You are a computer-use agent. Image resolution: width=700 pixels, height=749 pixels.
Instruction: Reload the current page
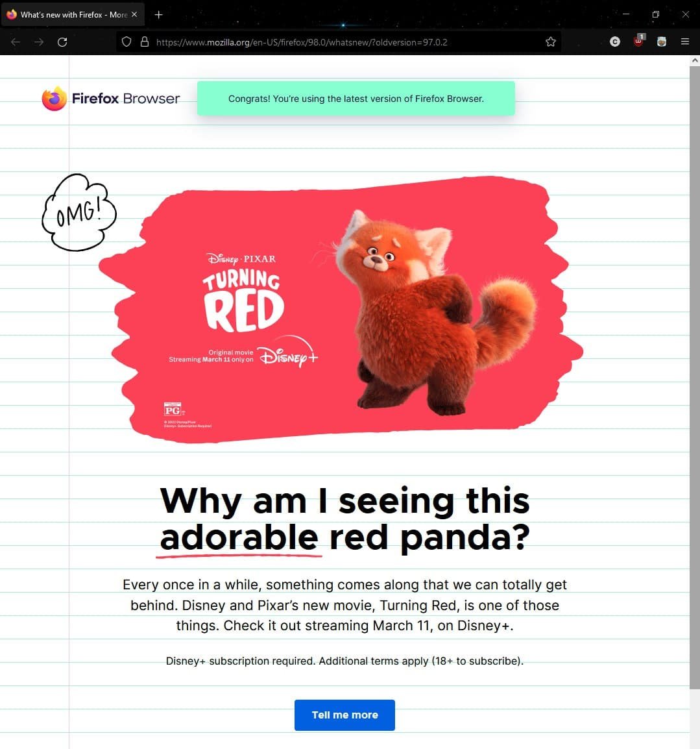62,42
